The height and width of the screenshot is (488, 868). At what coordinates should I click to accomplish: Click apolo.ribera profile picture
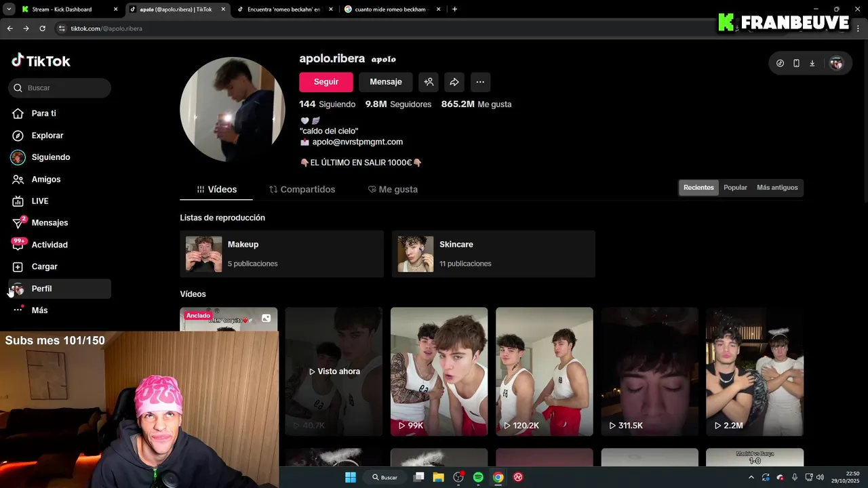pos(233,110)
